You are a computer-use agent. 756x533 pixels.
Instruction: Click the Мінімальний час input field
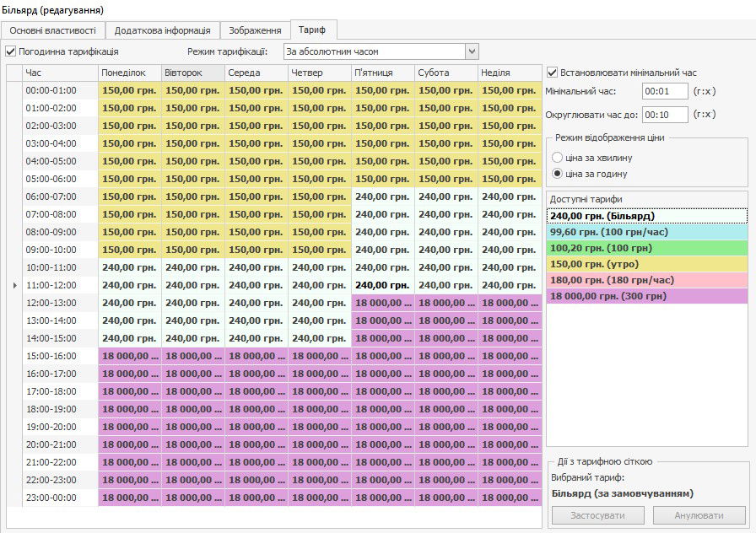(664, 91)
